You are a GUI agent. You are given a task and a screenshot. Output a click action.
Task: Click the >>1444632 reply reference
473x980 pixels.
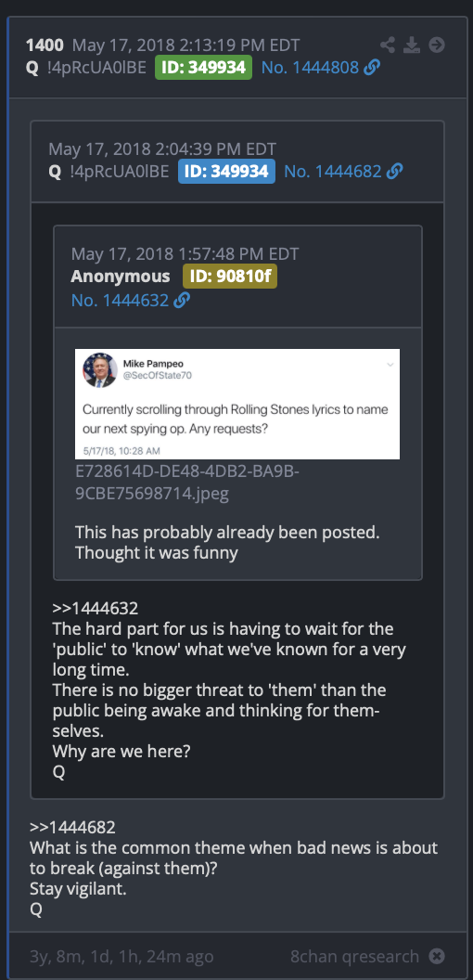tap(95, 608)
